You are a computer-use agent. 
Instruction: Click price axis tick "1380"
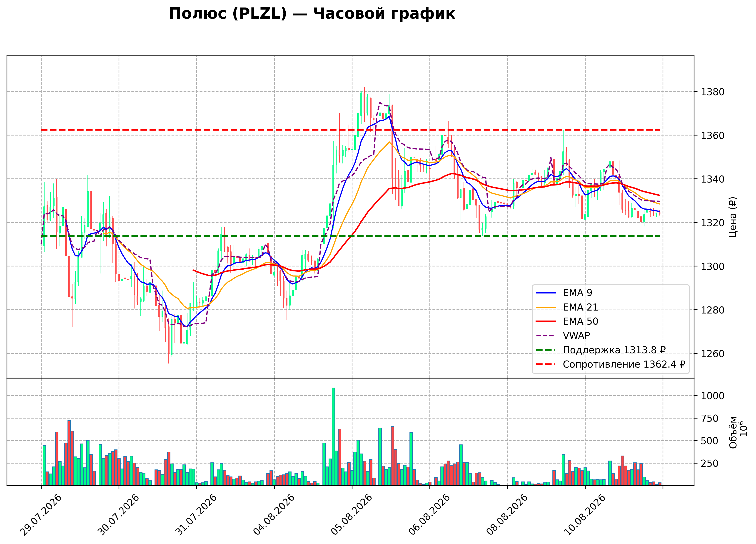pyautogui.click(x=713, y=92)
